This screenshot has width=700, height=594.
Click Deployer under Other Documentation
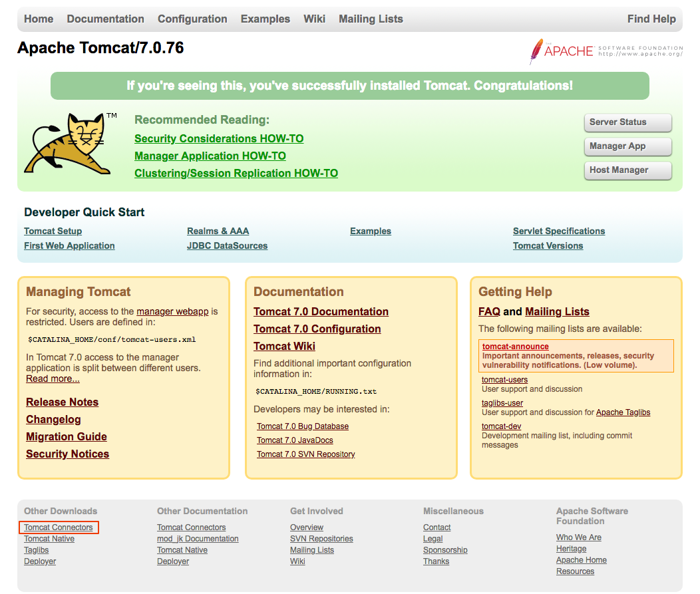[x=173, y=561]
